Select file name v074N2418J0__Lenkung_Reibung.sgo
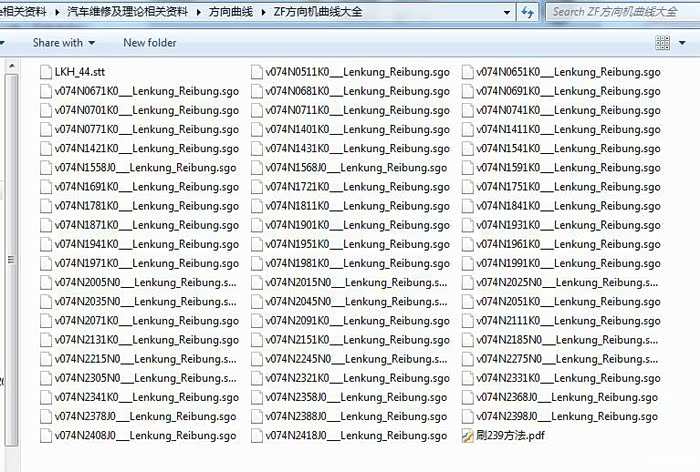Viewport: 700px width, 472px height. 356,436
